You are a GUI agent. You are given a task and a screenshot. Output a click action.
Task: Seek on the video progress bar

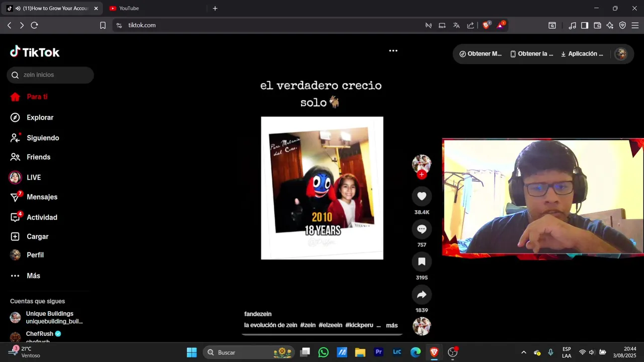coord(322,334)
